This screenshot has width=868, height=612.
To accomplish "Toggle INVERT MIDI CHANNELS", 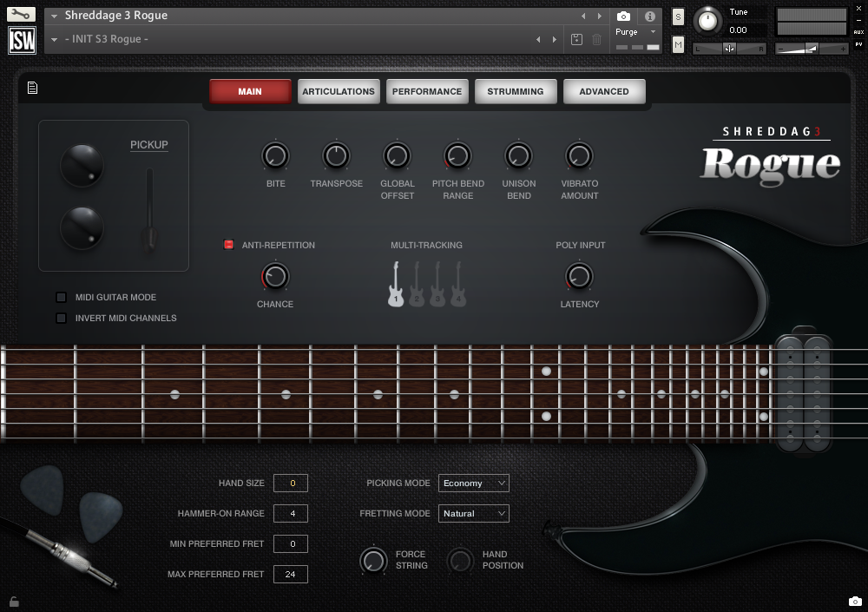I will coord(61,318).
